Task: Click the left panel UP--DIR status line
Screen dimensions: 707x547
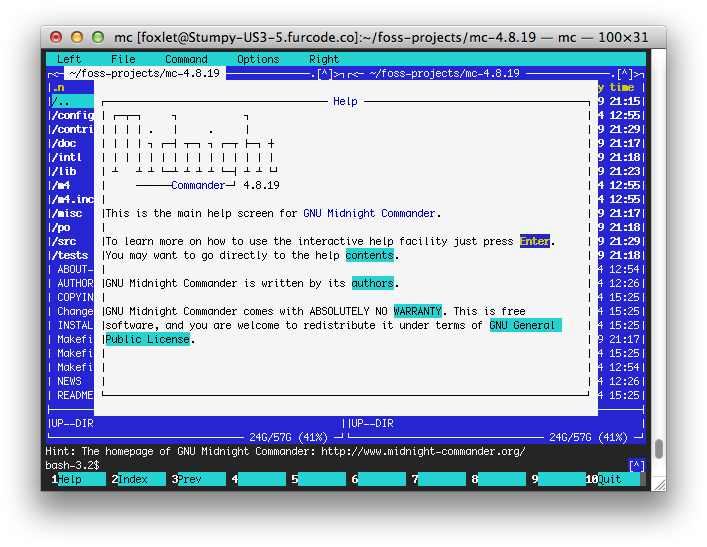Action: click(72, 423)
